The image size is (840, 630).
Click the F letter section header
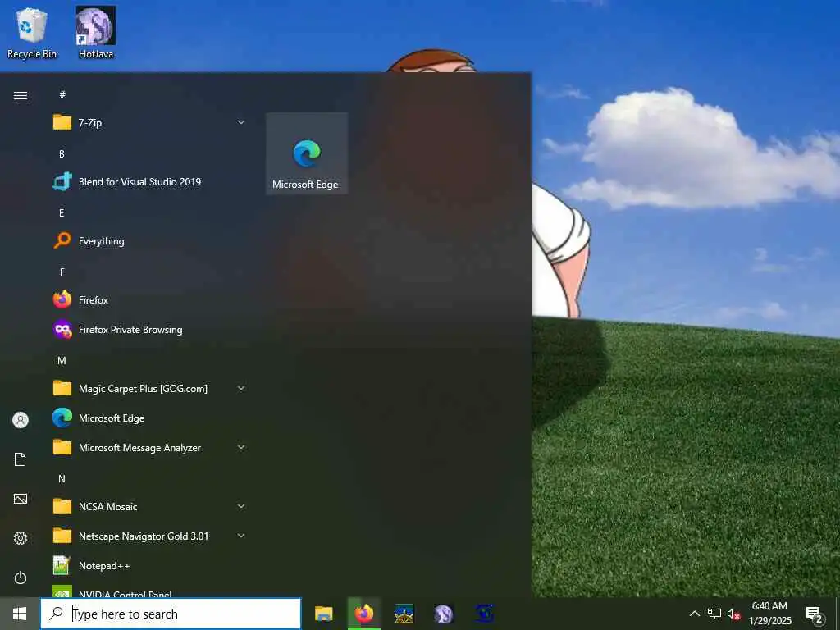tap(62, 272)
